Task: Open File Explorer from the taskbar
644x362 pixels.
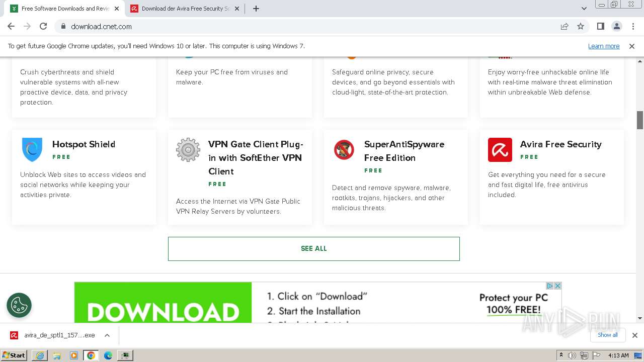Action: 57,355
